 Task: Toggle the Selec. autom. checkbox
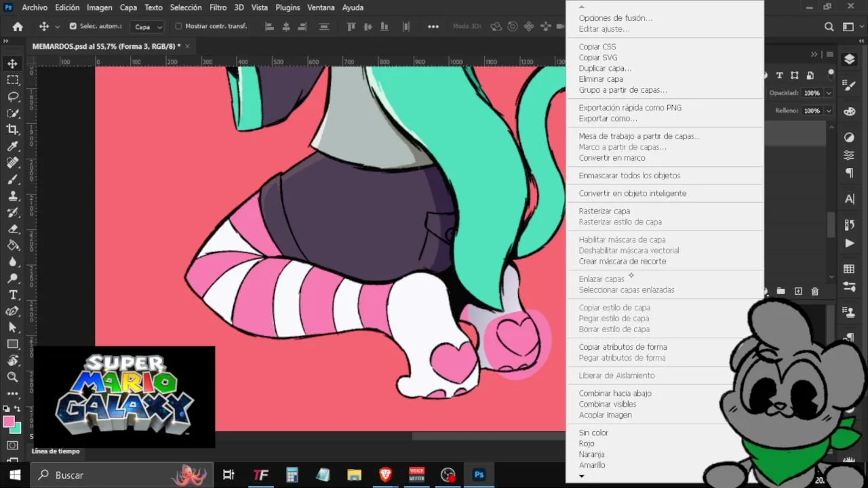73,26
